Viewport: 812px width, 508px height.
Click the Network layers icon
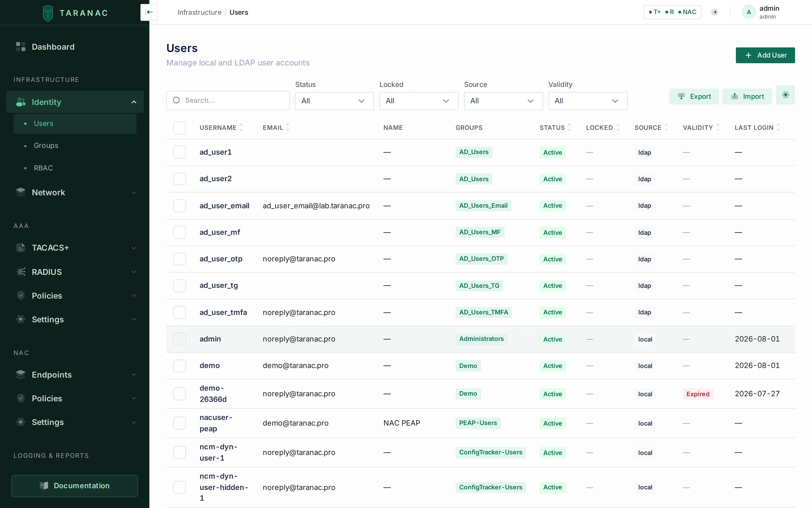tap(21, 192)
